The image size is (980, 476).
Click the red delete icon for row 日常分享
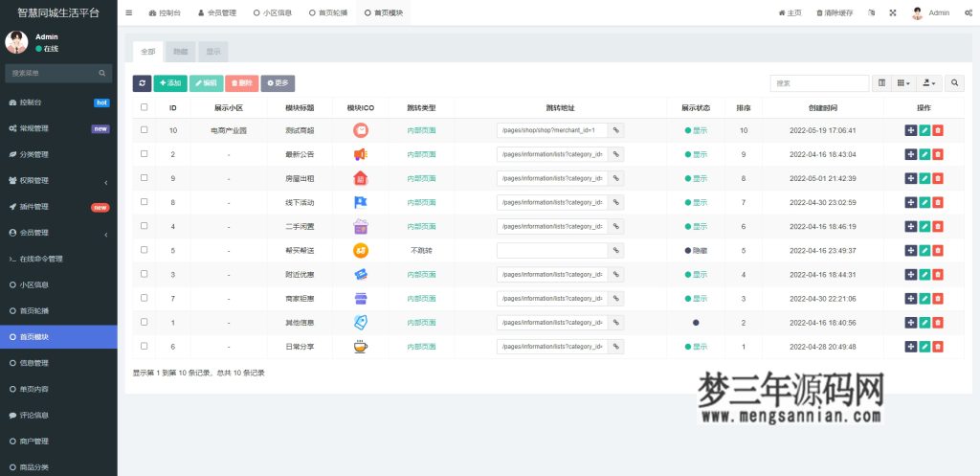938,347
